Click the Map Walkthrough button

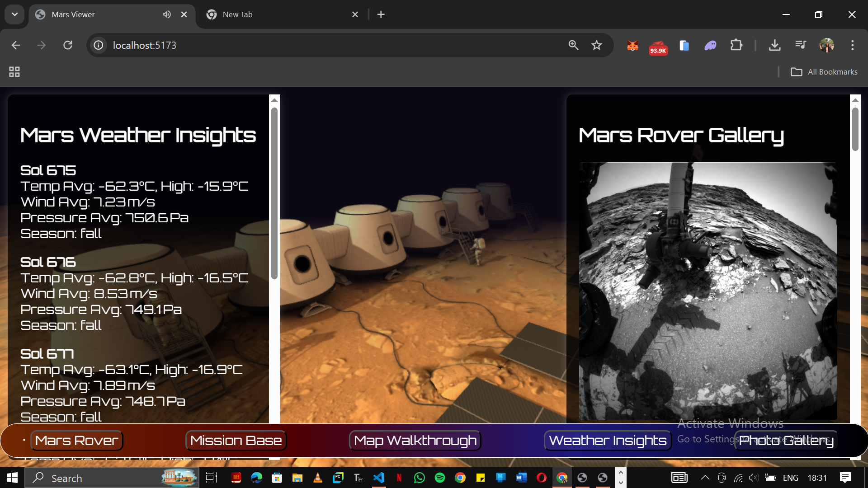point(415,441)
